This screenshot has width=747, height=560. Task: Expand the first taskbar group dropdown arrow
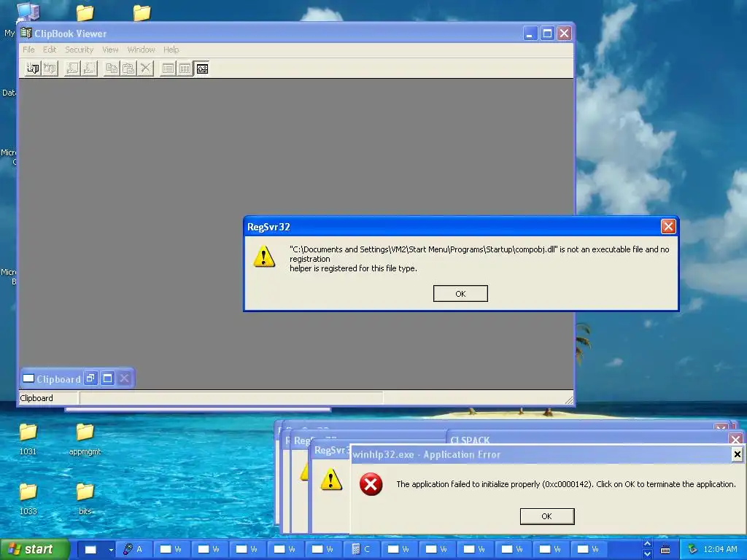coord(111,550)
